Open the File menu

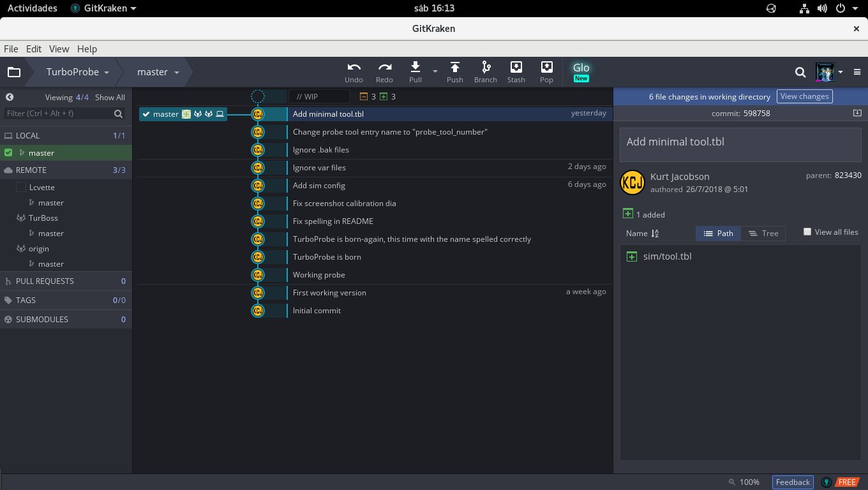click(x=11, y=48)
